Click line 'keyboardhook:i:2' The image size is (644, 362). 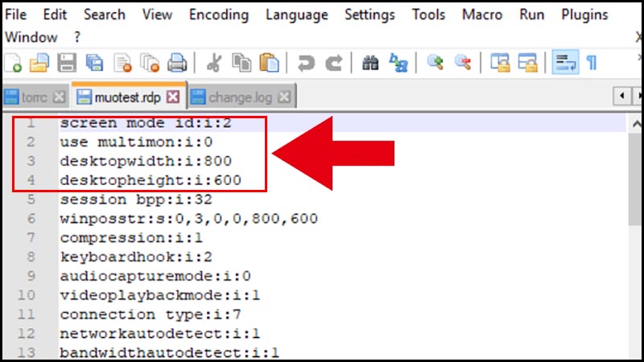[x=136, y=257]
